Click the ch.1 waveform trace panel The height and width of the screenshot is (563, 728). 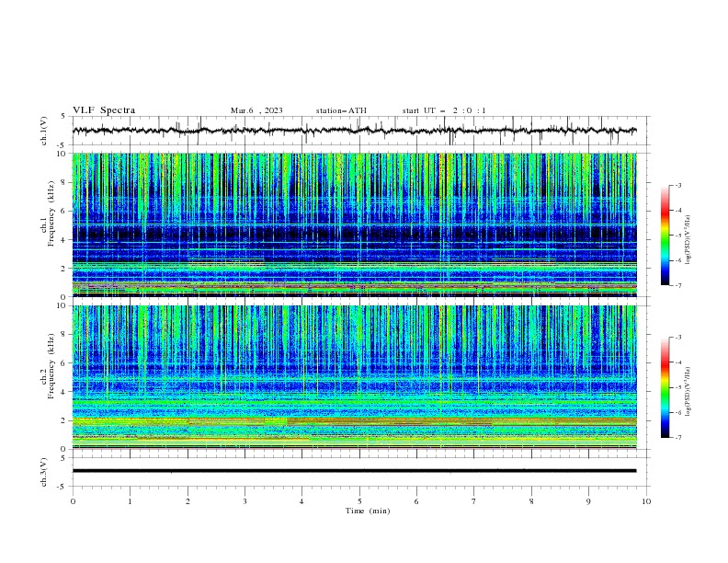coord(360,131)
